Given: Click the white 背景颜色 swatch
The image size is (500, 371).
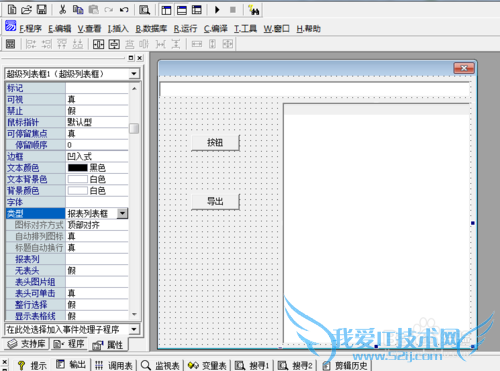Looking at the screenshot, I should point(78,191).
